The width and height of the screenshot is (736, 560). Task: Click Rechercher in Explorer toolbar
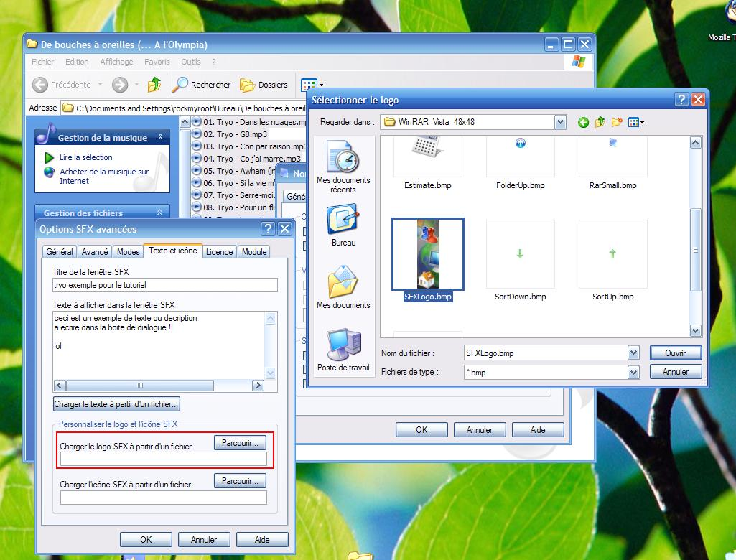click(x=202, y=85)
